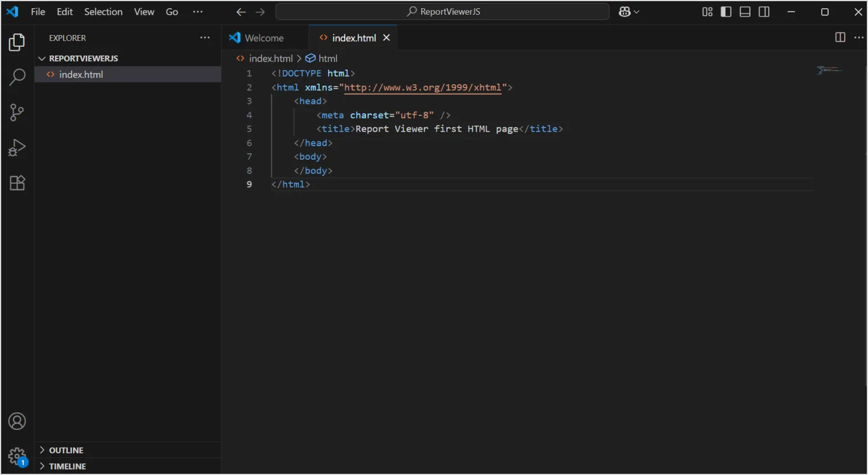Open the Run and Debug panel
The image size is (868, 475).
16,147
